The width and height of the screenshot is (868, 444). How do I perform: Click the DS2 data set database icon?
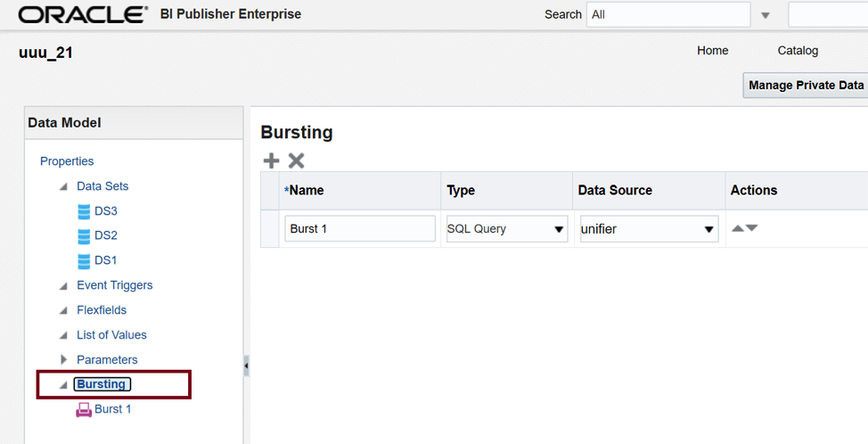(x=84, y=236)
